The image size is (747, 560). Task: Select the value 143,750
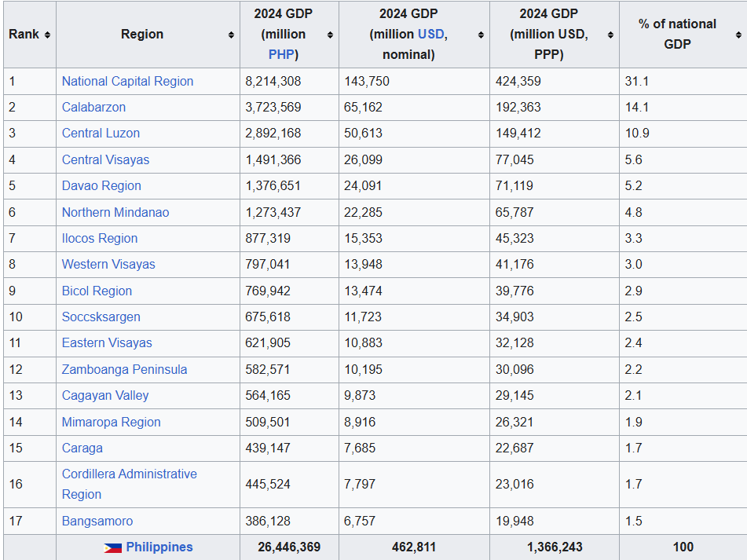coord(367,82)
